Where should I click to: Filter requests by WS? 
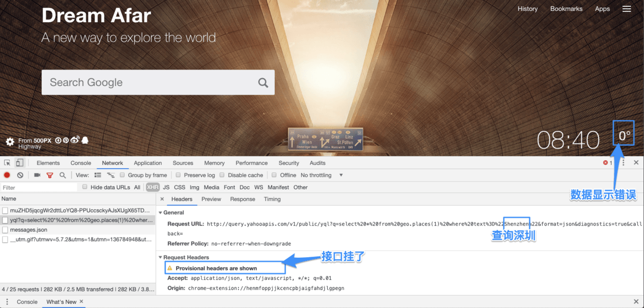259,187
